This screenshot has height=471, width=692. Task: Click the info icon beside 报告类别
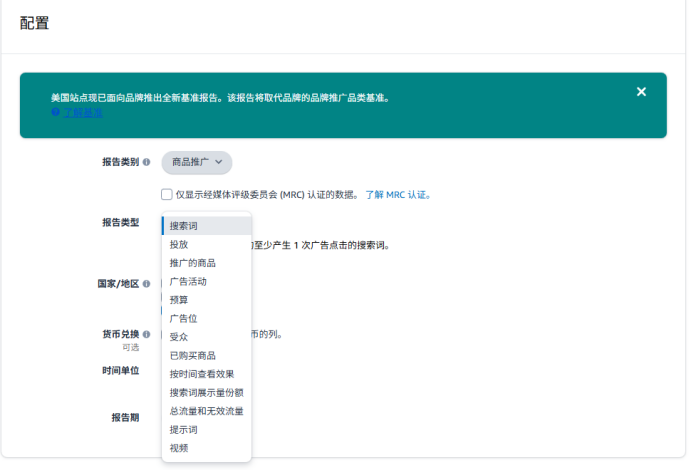[146, 162]
